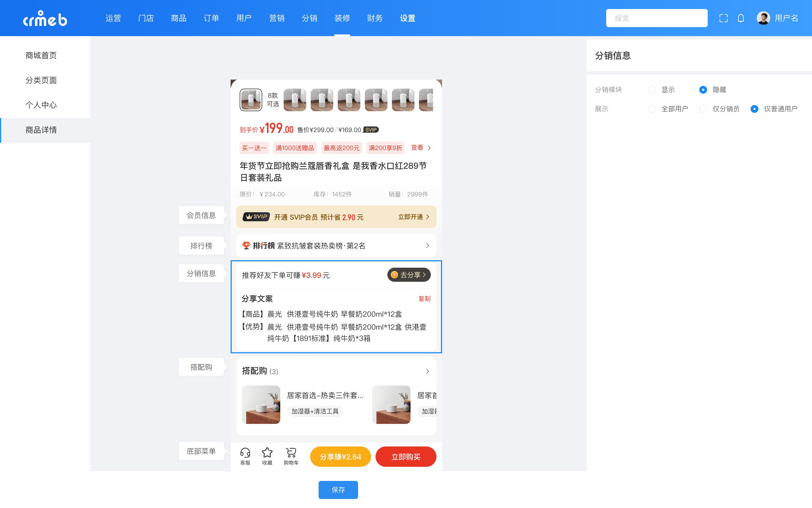Select 商品详情 in sidebar

click(45, 130)
